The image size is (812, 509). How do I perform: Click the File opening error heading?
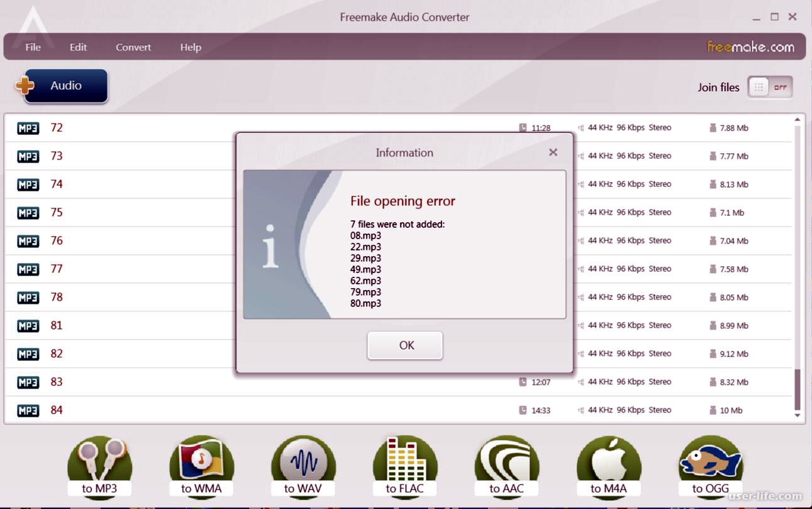[403, 201]
